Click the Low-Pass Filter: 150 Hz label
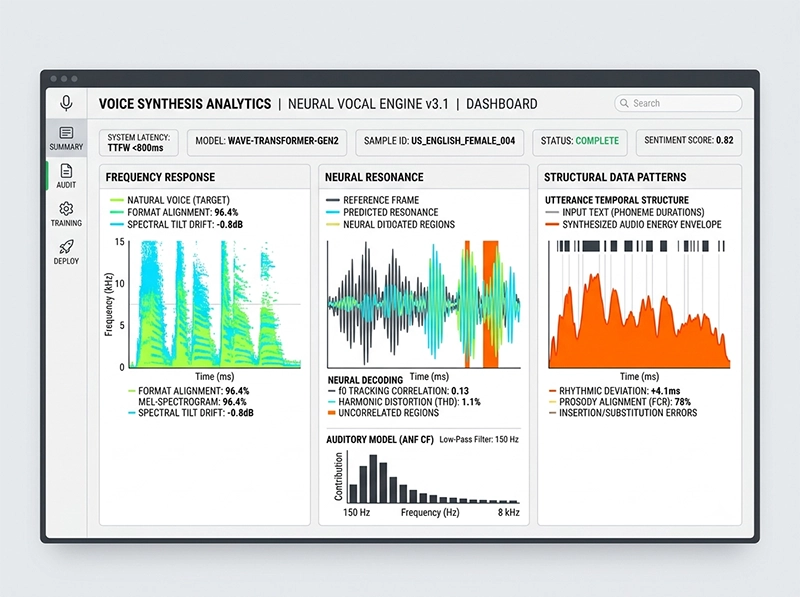 [x=479, y=439]
